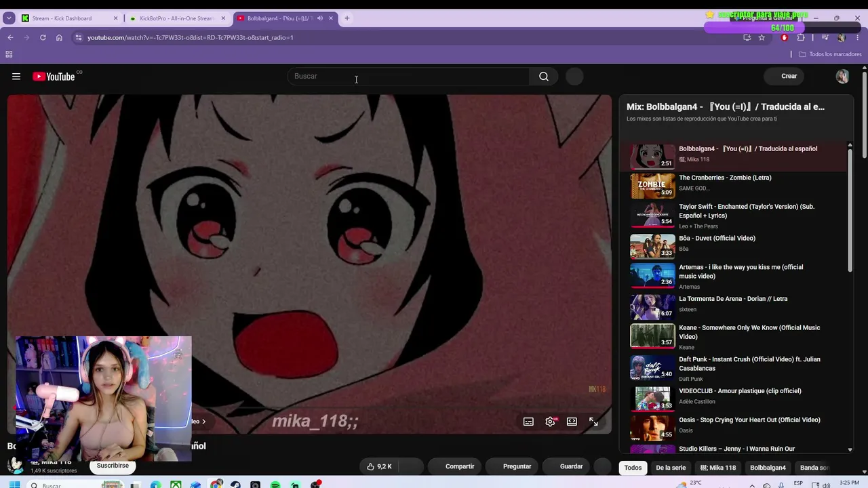
Task: Select the De la serie chip
Action: point(671,468)
